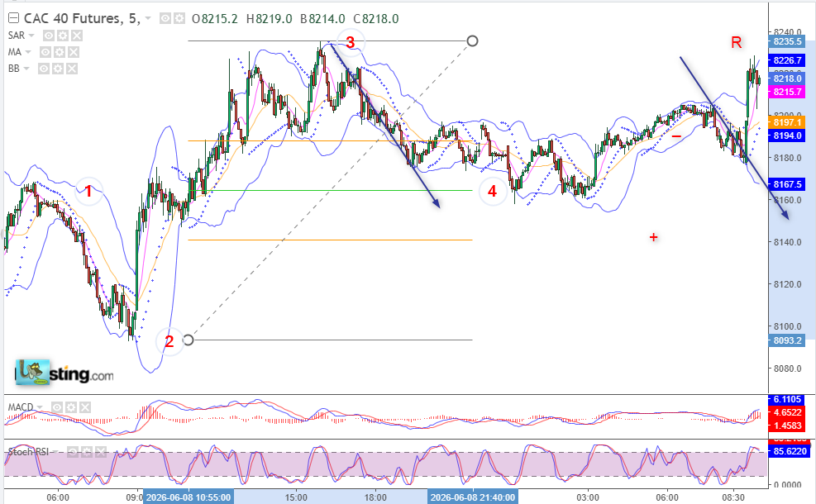Click the 15:00 time axis label
The height and width of the screenshot is (504, 816).
[297, 497]
